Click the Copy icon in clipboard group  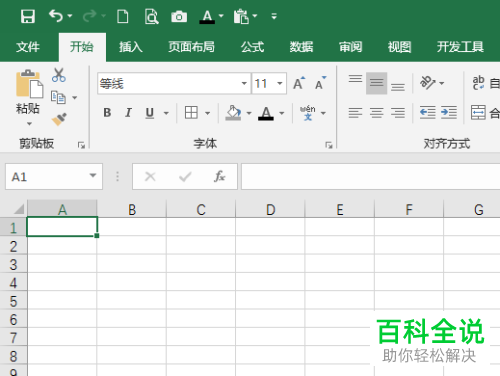[x=58, y=97]
